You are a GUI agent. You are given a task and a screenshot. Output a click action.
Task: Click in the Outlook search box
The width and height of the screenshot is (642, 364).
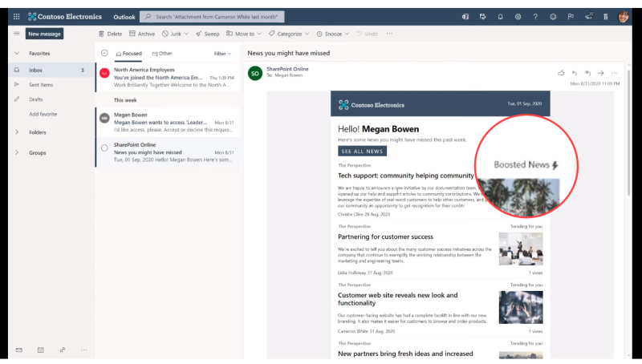pos(212,17)
